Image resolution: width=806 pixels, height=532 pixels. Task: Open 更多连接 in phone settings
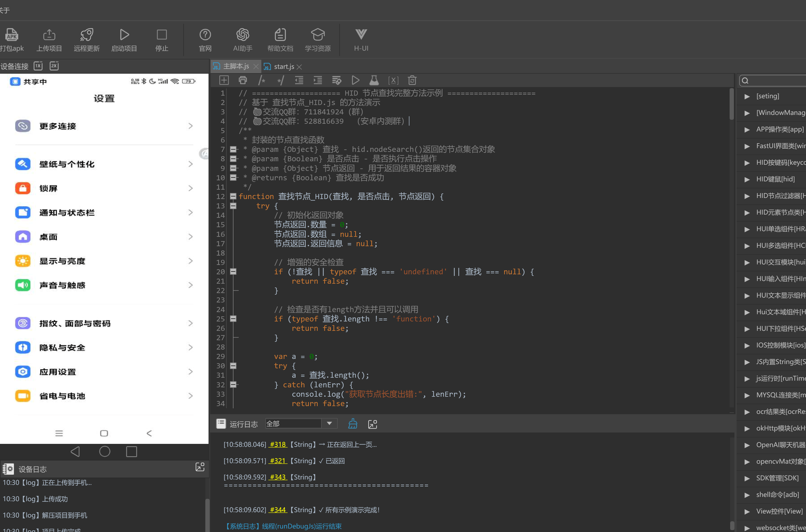point(104,126)
